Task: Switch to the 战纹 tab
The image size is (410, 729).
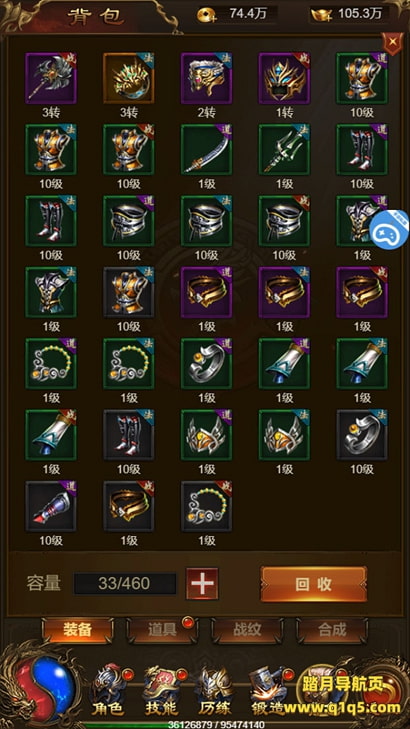Action: tap(247, 630)
